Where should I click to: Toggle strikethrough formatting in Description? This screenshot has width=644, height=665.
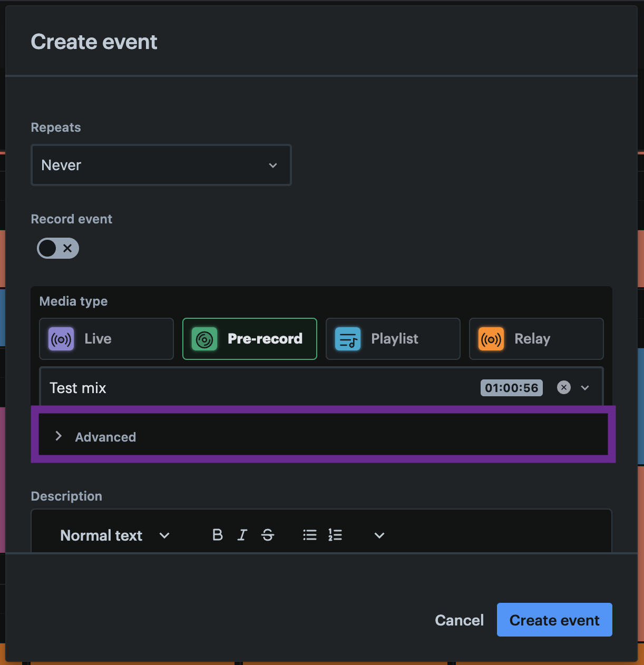[268, 535]
